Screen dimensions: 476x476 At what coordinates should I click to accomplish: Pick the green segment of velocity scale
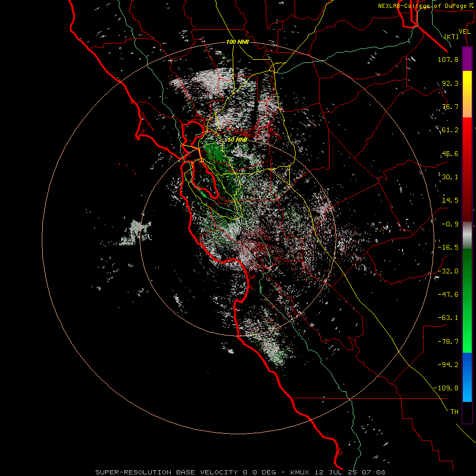click(x=467, y=300)
